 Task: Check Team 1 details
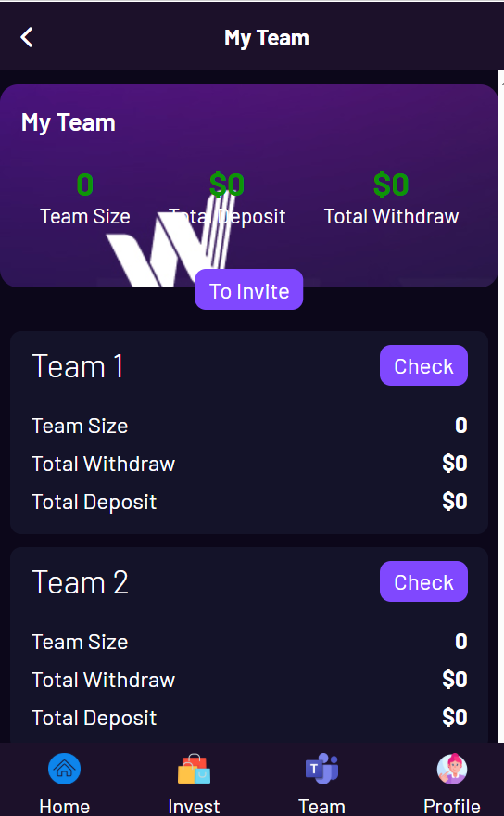tap(423, 365)
